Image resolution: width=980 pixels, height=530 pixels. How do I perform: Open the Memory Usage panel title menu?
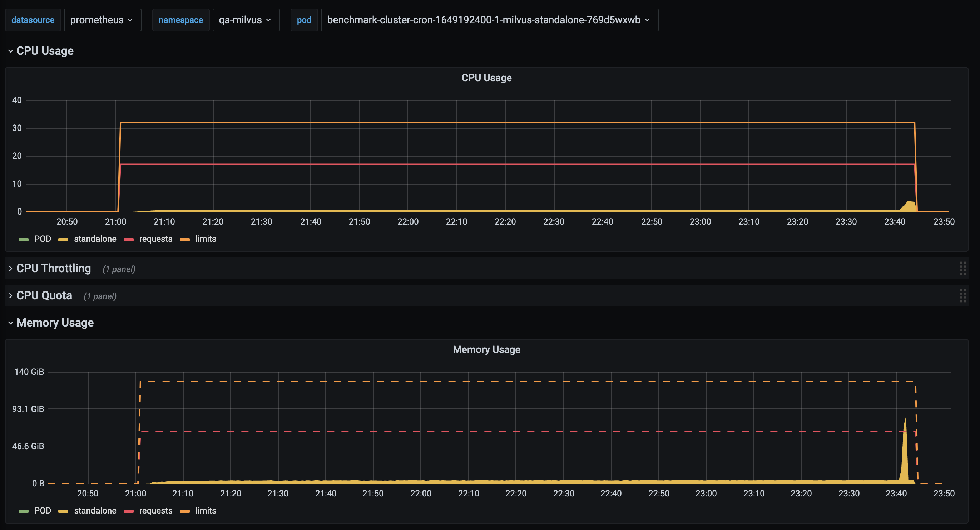point(486,349)
